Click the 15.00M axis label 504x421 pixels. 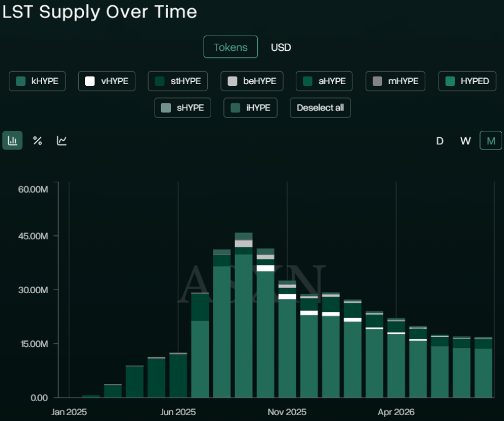point(34,344)
